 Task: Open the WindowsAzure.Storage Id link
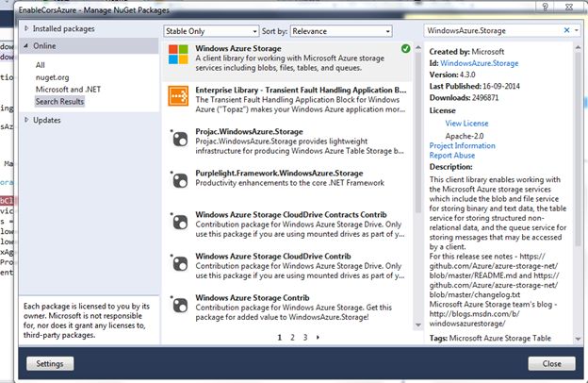(x=479, y=63)
